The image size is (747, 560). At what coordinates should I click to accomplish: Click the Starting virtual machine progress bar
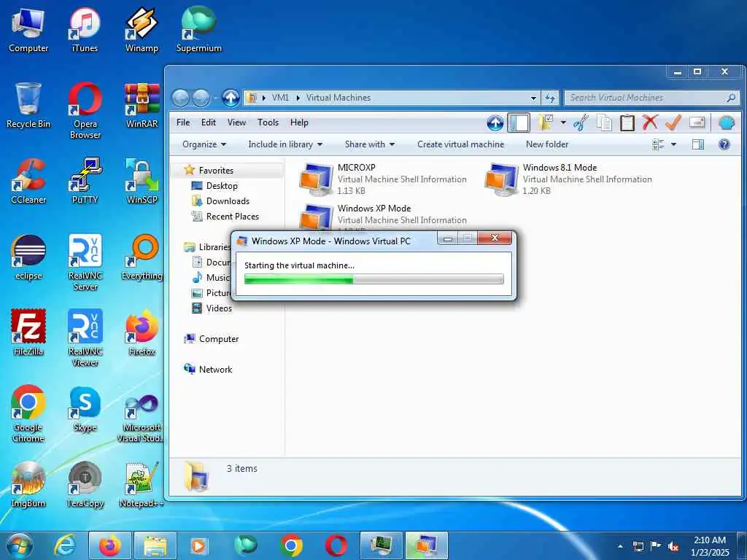coord(373,279)
